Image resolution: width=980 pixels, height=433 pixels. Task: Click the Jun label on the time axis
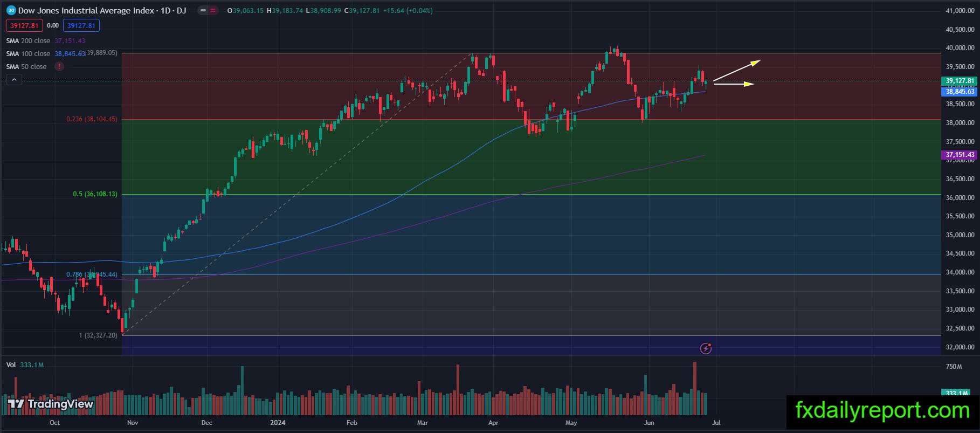click(649, 423)
